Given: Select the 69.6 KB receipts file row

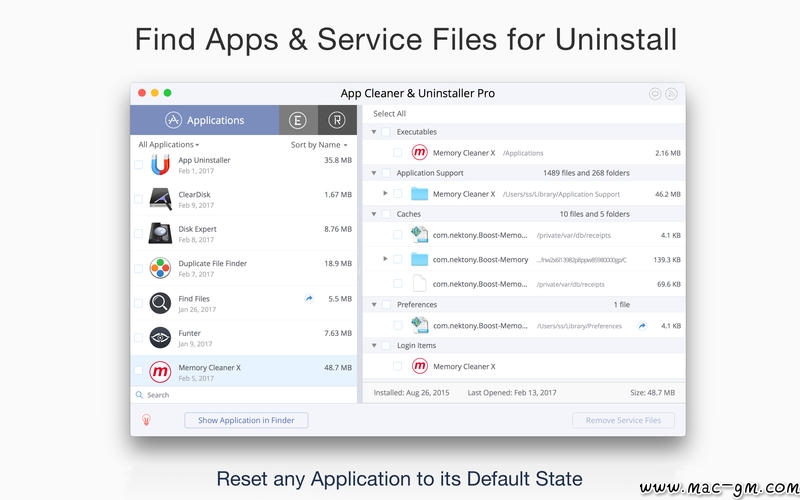Looking at the screenshot, I should pyautogui.click(x=524, y=284).
